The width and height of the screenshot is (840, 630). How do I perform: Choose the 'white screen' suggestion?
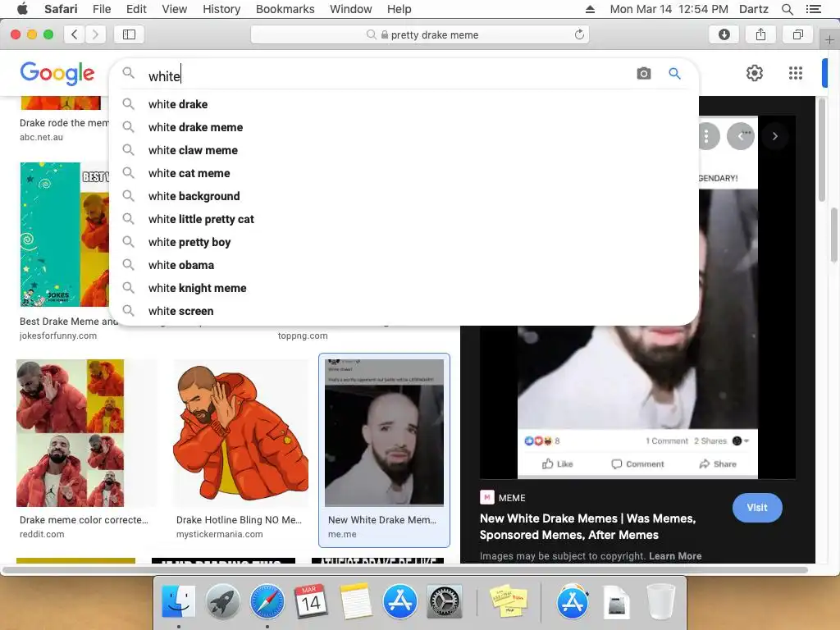pos(404,311)
